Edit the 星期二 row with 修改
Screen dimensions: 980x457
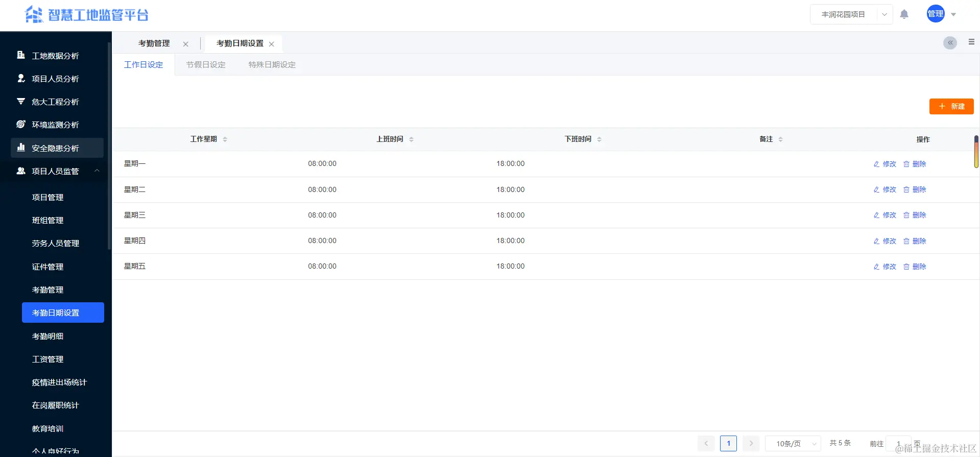point(885,189)
